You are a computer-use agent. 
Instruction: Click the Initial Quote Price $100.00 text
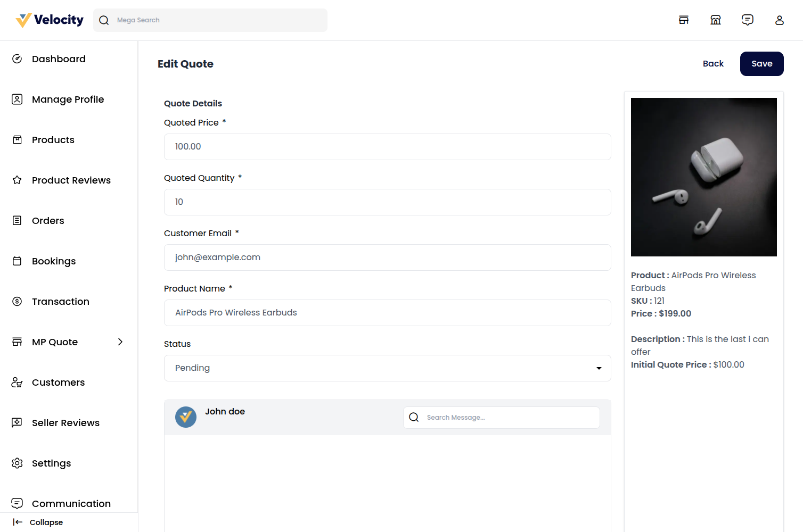[x=687, y=365]
